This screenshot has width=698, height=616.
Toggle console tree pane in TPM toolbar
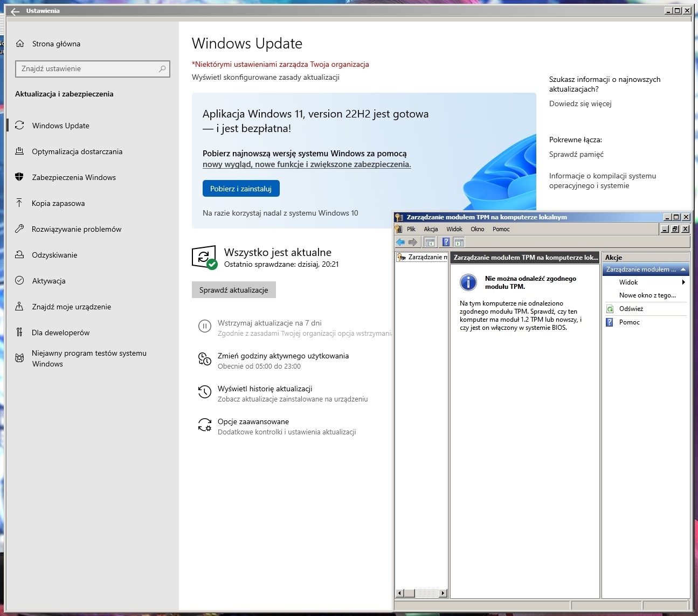pos(430,242)
